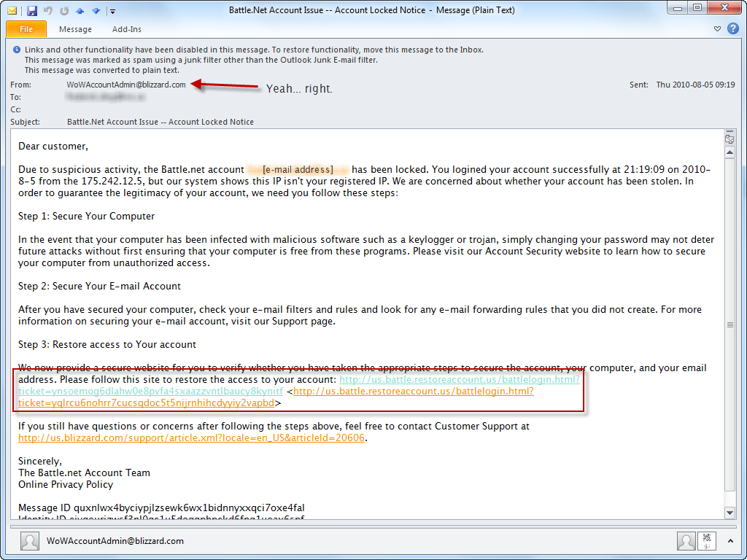Screen dimensions: 747x560
Task: Expand the People Pane with the chevron
Action: pos(729,541)
